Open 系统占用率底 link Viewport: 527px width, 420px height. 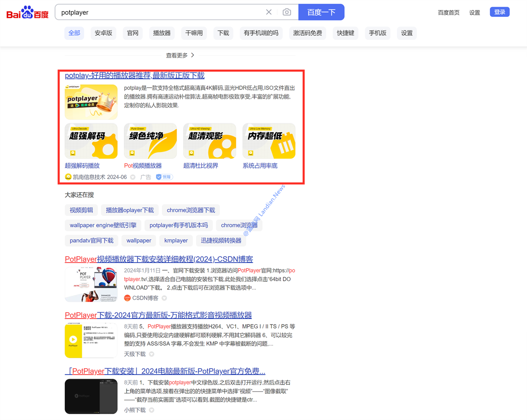(x=260, y=166)
